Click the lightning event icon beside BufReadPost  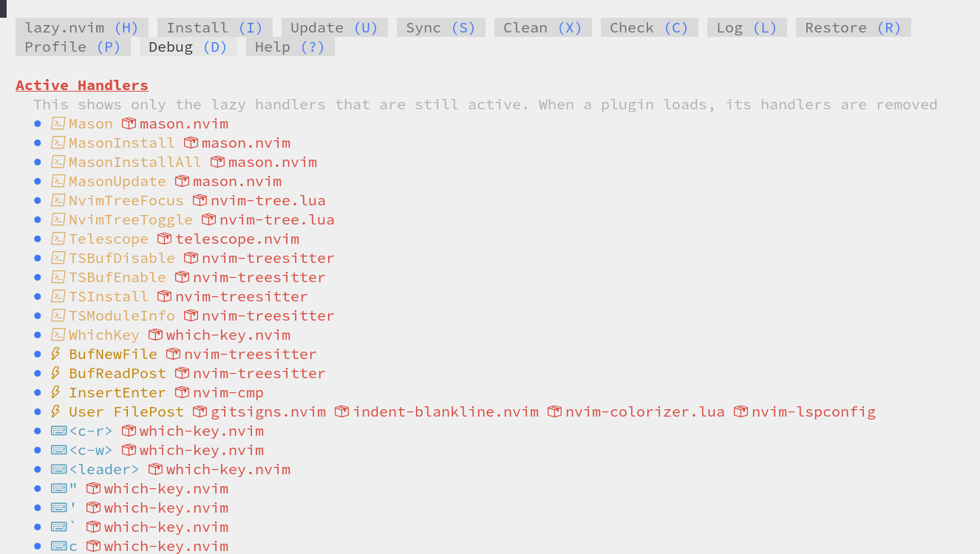[x=55, y=373]
